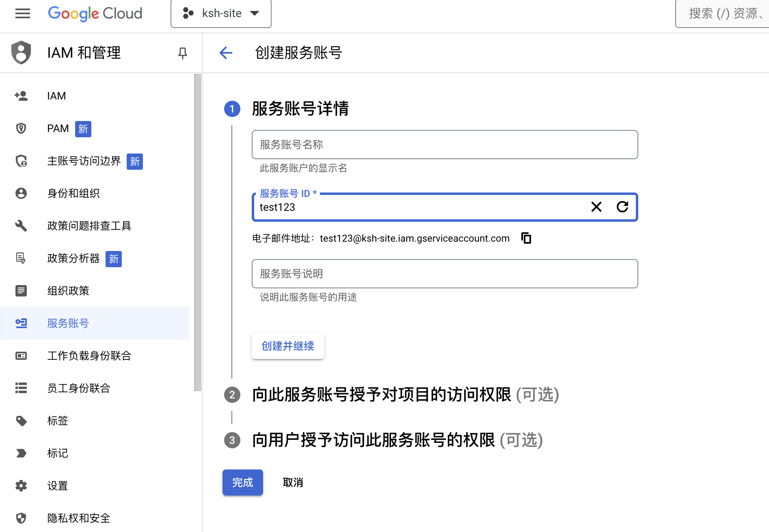
Task: Clear the 服务账号 ID field with X
Action: point(596,207)
